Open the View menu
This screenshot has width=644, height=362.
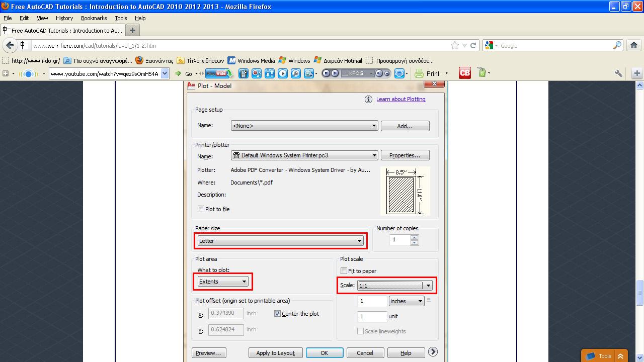point(42,18)
